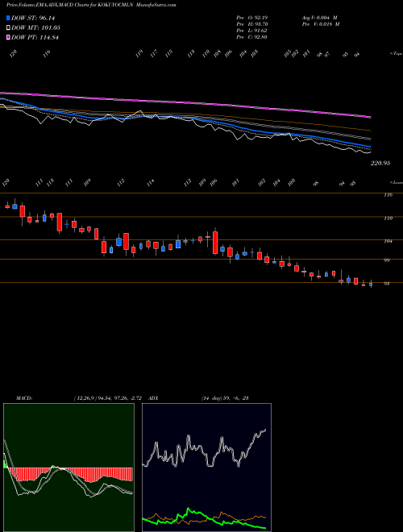
Task: Click the '<-Lows' row label
Action: (x=396, y=182)
